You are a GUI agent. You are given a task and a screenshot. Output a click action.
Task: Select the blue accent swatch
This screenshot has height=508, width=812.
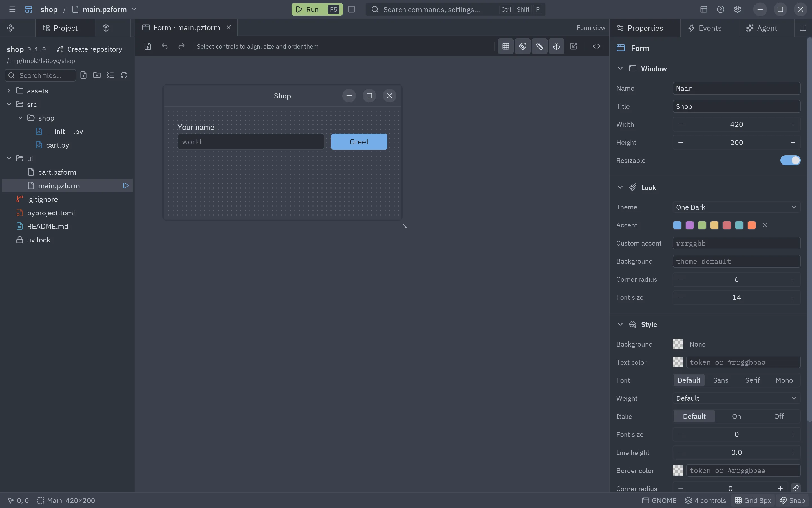coord(677,225)
